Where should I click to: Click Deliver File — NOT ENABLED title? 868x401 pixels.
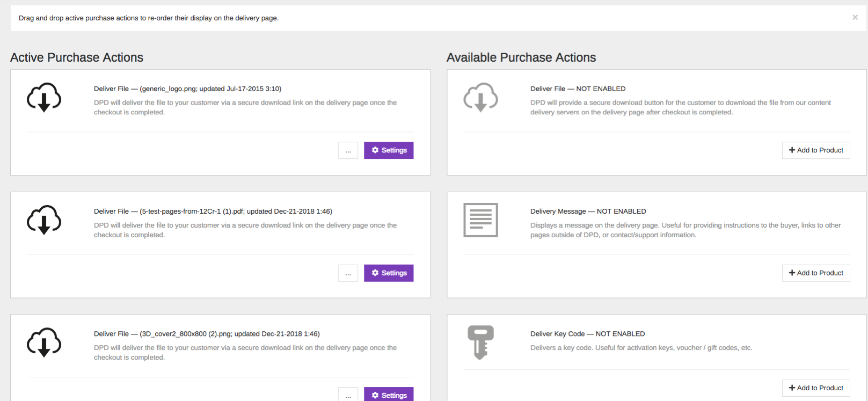[x=578, y=89]
